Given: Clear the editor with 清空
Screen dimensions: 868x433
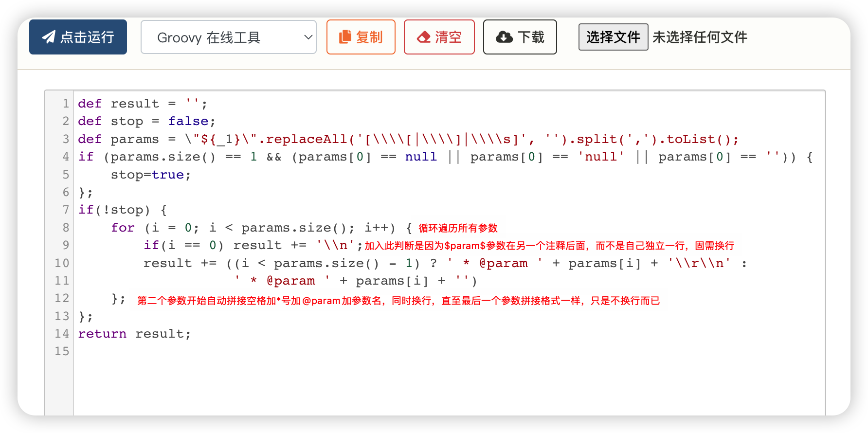Looking at the screenshot, I should click(x=439, y=37).
